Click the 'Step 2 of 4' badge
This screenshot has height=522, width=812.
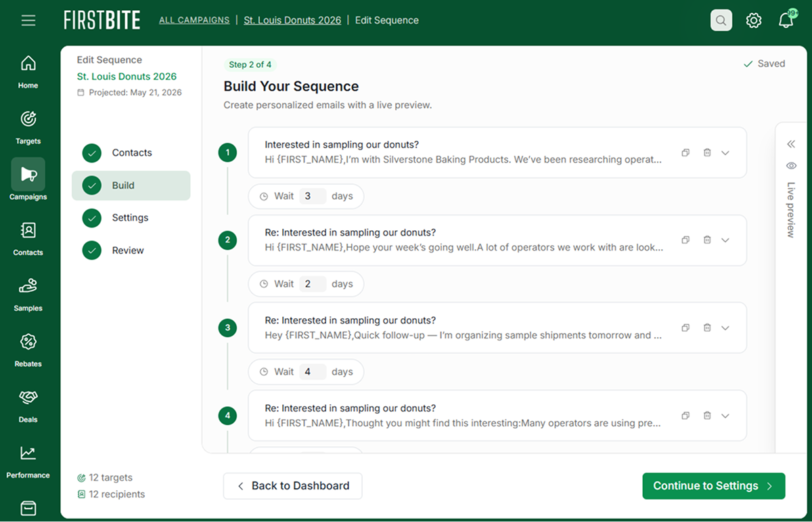[x=250, y=65]
